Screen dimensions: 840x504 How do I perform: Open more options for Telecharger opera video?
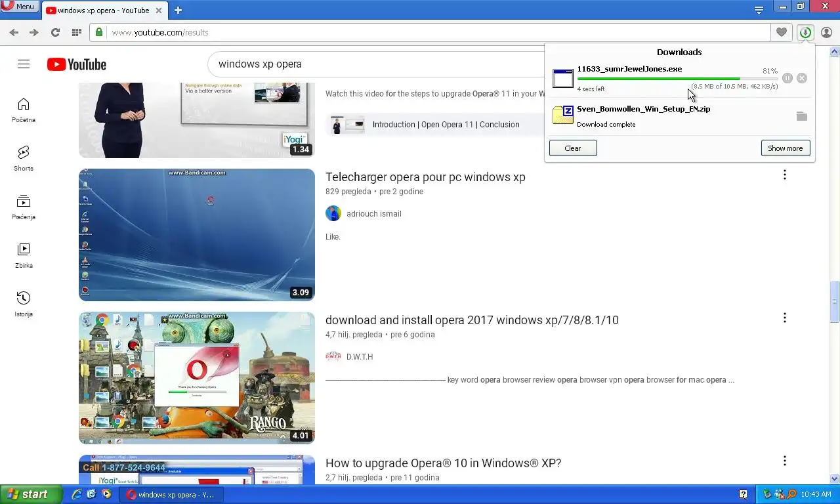click(784, 175)
